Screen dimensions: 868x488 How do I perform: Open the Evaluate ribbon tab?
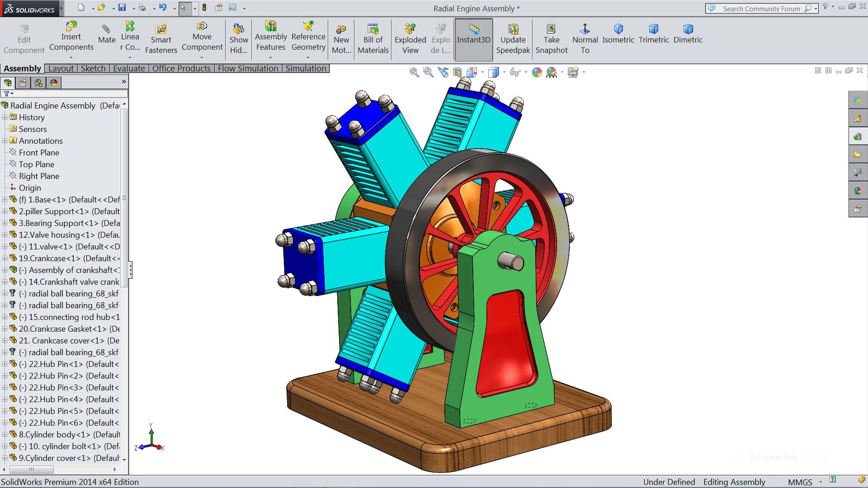point(129,68)
